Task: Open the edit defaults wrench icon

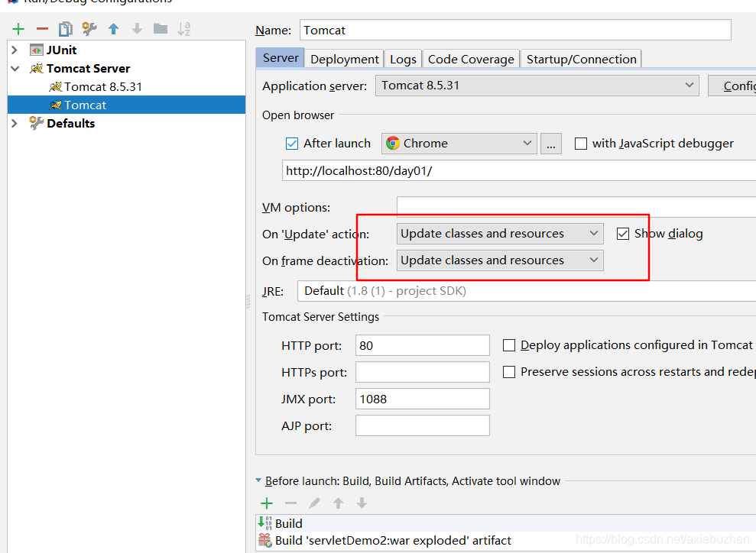Action: [x=89, y=29]
